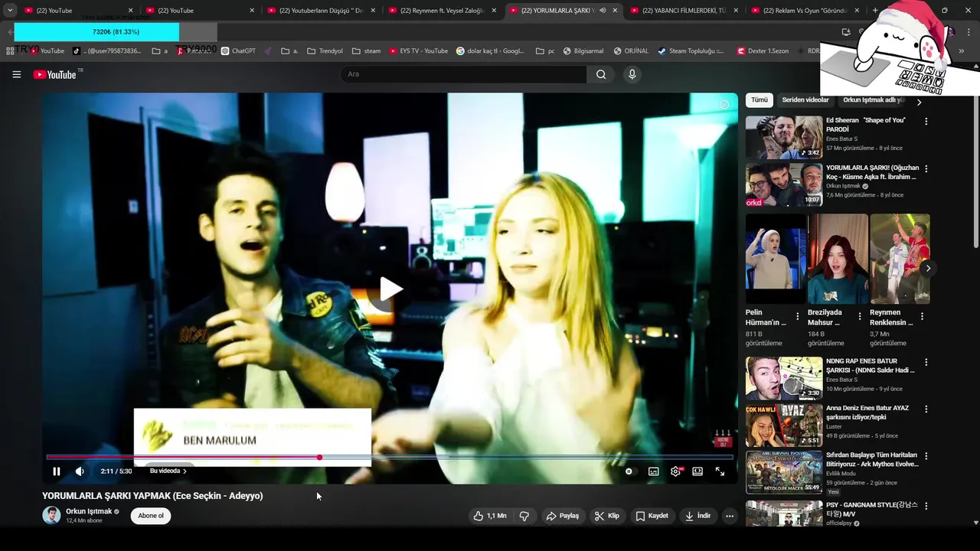The width and height of the screenshot is (980, 551).
Task: Download the video with İndir
Action: [698, 516]
